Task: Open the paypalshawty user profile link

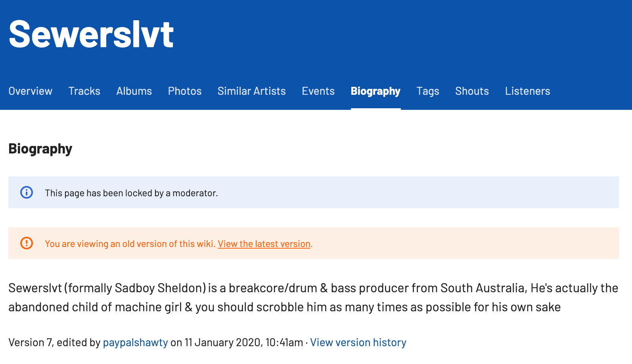Action: (136, 343)
